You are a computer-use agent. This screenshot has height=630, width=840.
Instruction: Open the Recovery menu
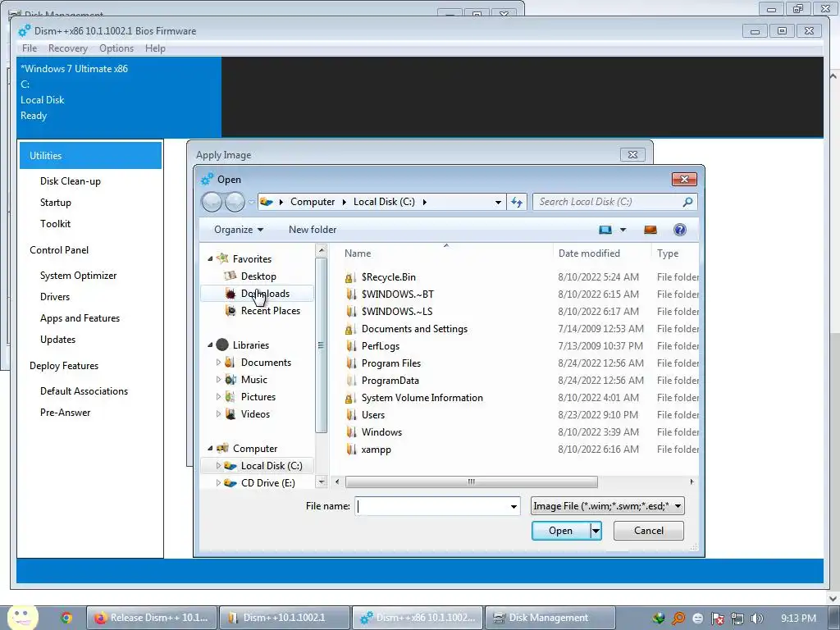tap(67, 48)
